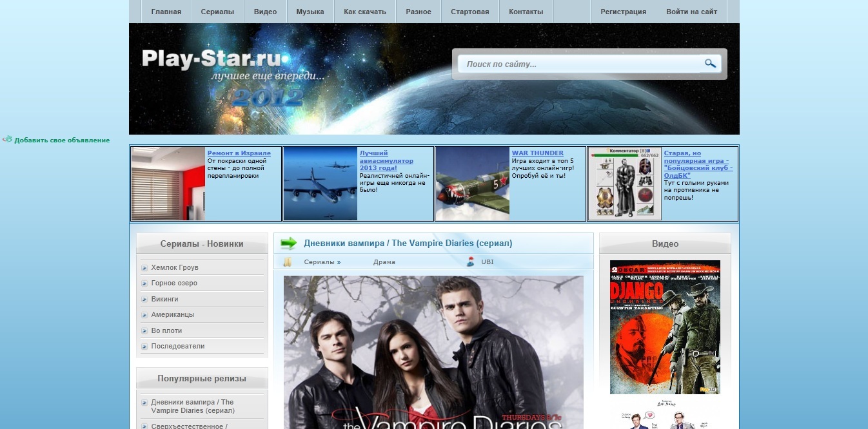Open Бойцовский клуб ОлдБК ad link
This screenshot has height=429, width=868.
pos(698,164)
